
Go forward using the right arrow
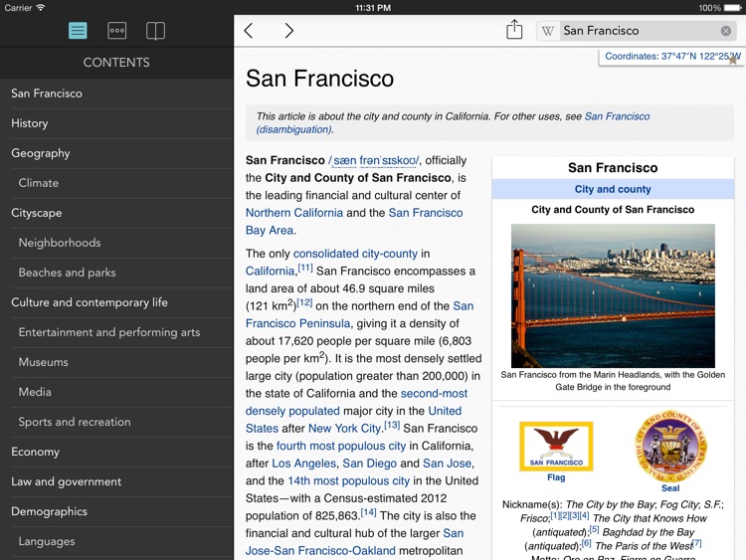click(288, 31)
